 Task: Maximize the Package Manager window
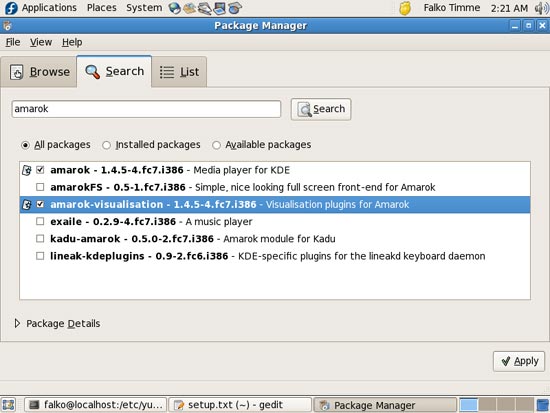(529, 26)
